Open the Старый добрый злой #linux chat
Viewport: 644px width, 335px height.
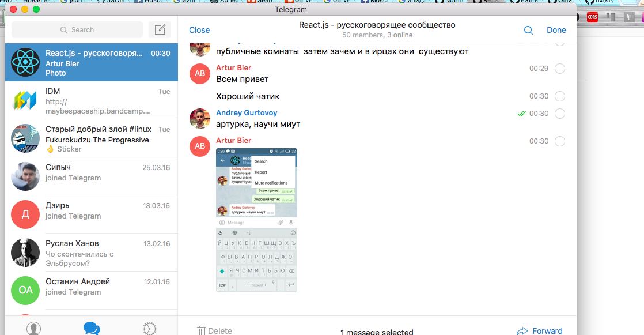(92, 138)
